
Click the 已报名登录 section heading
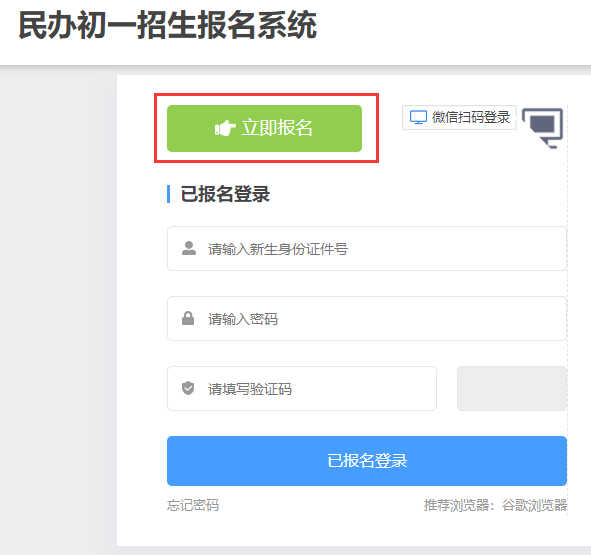[225, 194]
